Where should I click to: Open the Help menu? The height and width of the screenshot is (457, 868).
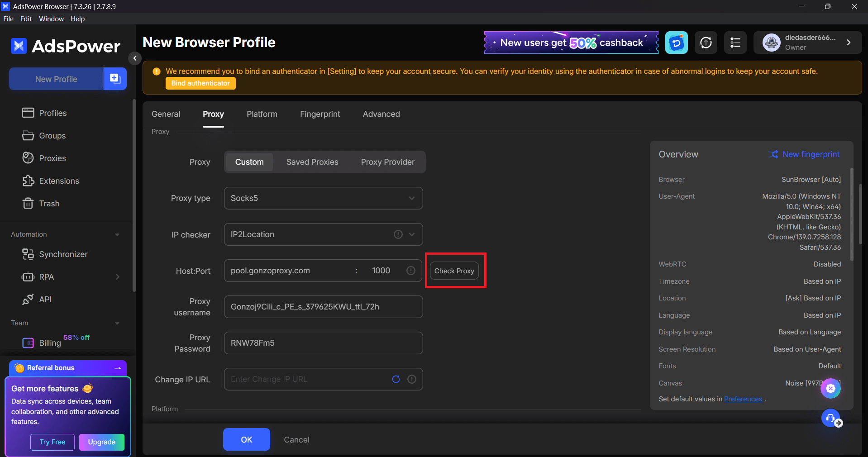[x=77, y=19]
